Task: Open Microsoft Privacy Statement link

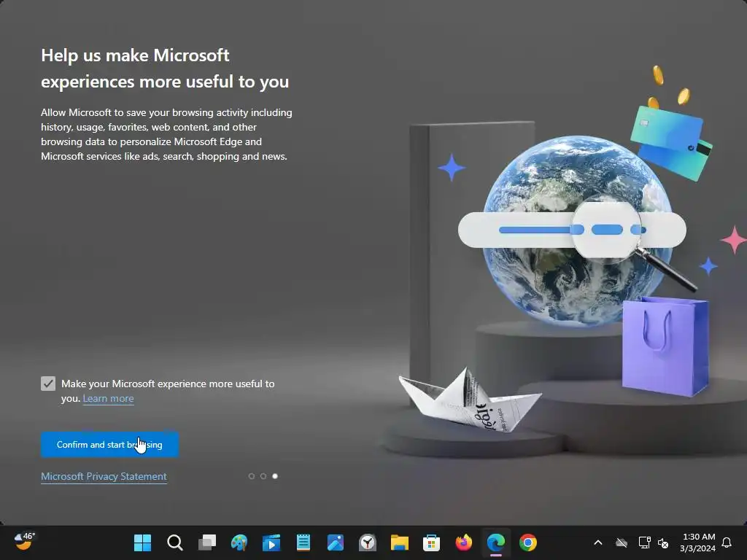Action: (x=104, y=476)
